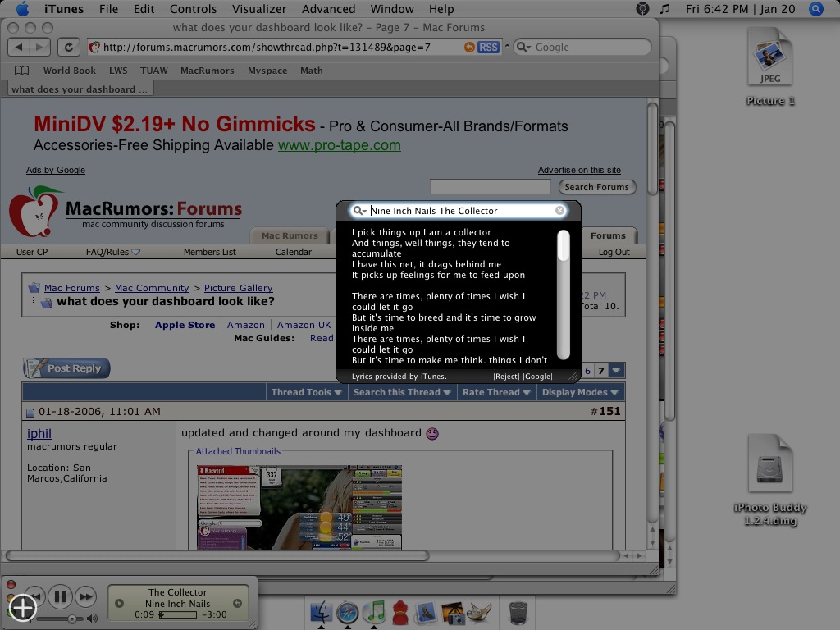Switch to the Mac Rumors tab
This screenshot has width=840, height=630.
tap(290, 235)
